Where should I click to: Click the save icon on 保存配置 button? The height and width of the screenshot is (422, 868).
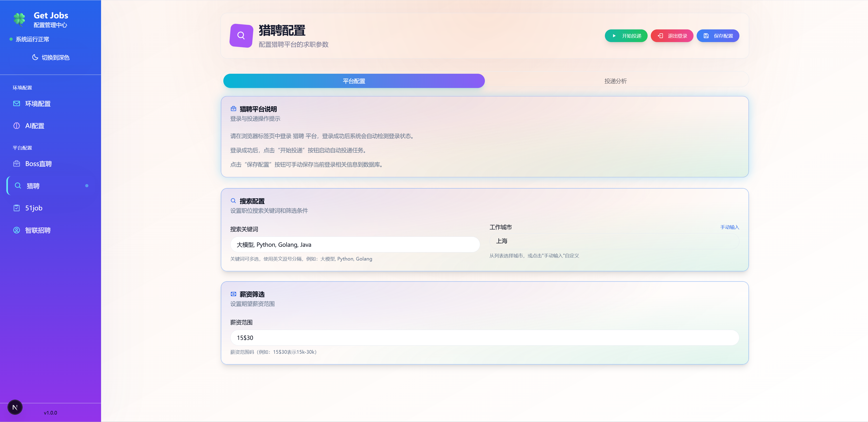706,35
